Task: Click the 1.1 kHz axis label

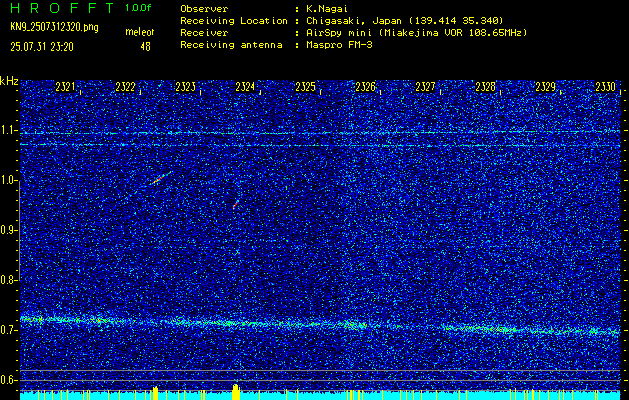Action: pyautogui.click(x=9, y=130)
